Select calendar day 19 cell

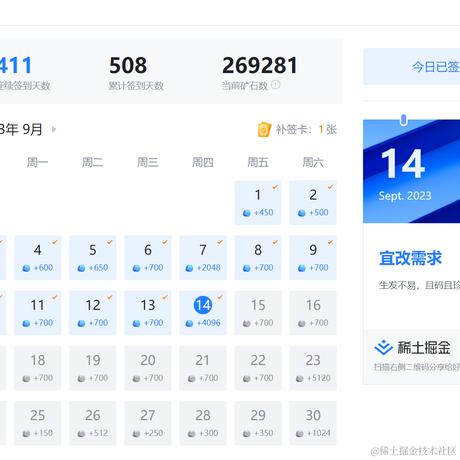(x=93, y=368)
